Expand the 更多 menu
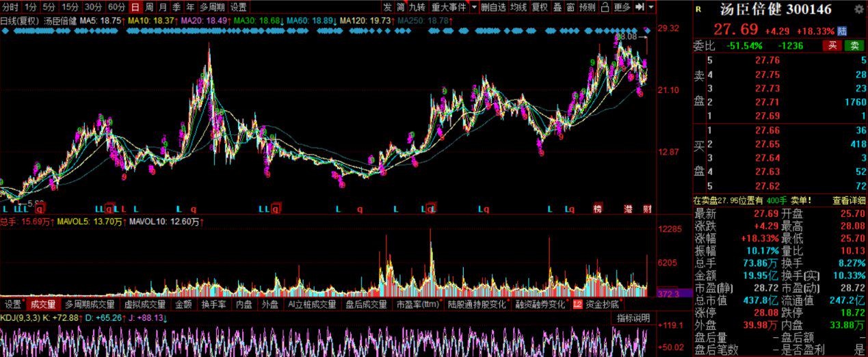The height and width of the screenshot is (357, 868). (622, 8)
